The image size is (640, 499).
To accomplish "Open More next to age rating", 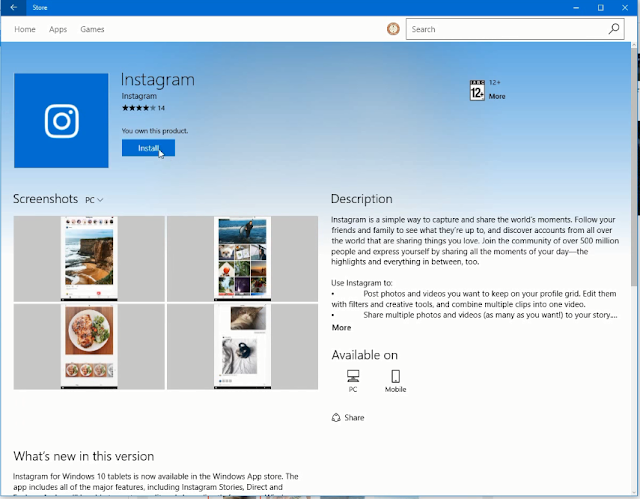I will coord(497,96).
